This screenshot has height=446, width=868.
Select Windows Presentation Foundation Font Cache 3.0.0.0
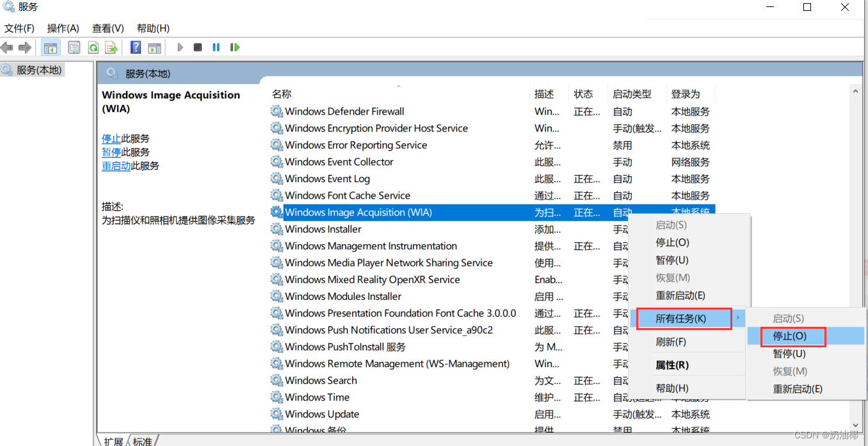point(400,313)
